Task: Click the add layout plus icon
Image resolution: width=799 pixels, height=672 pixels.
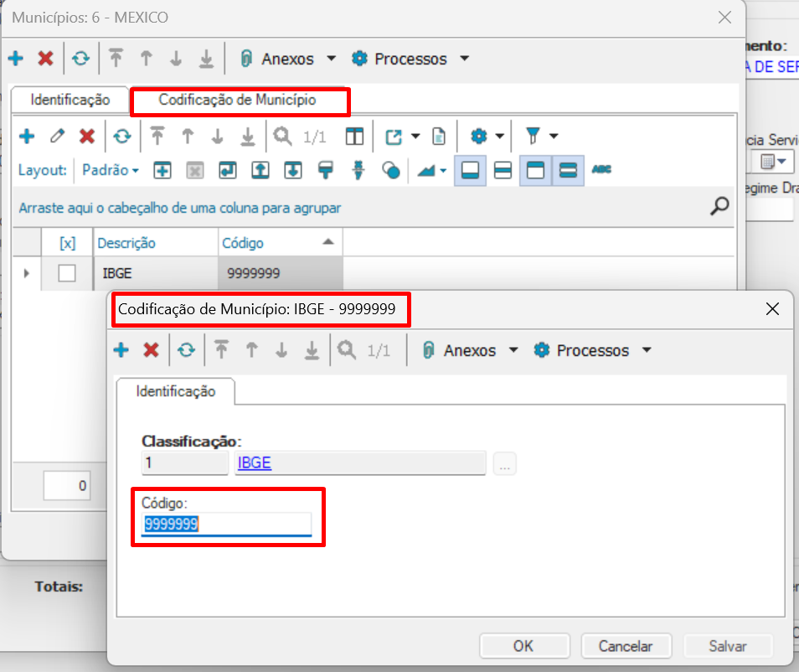Action: tap(162, 170)
